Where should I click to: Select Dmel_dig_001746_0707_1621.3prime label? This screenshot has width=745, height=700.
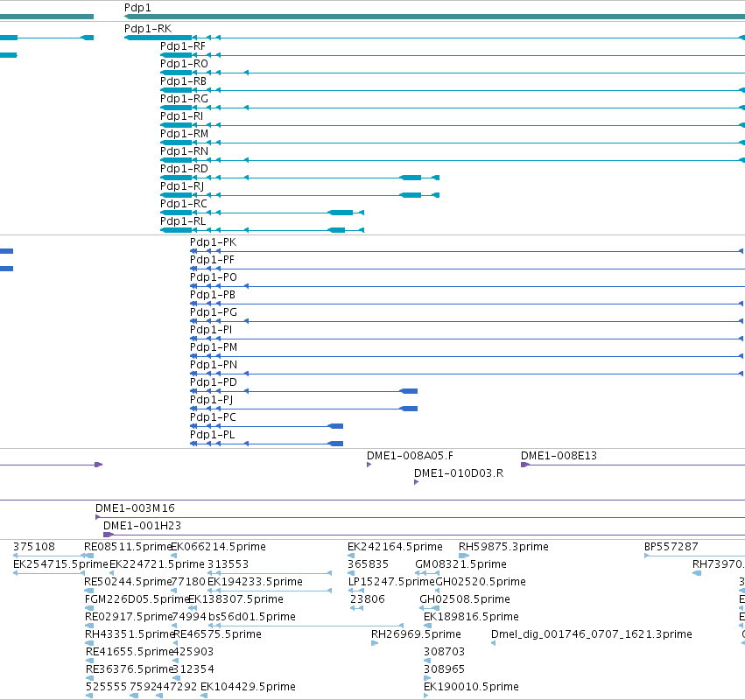pos(591,635)
